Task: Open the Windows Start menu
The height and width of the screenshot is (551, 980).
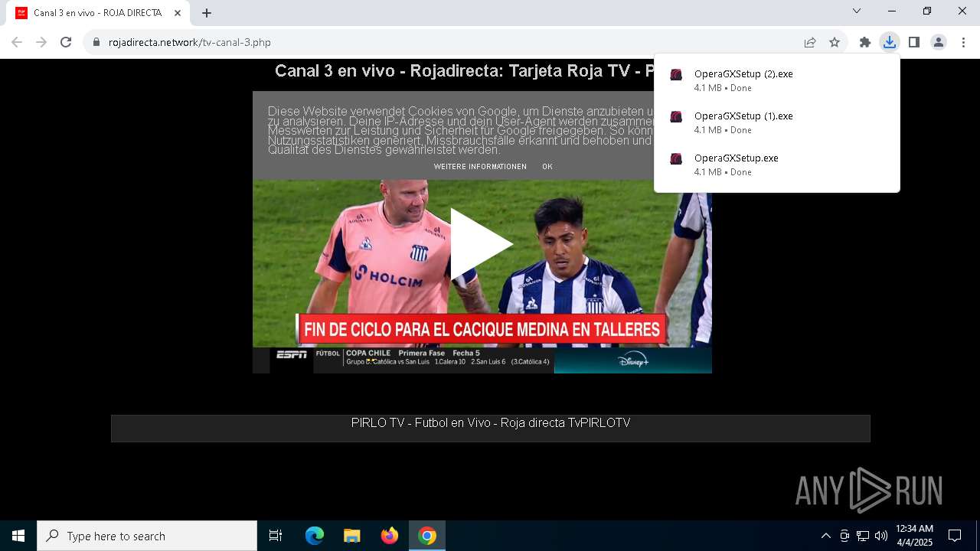Action: (x=18, y=536)
